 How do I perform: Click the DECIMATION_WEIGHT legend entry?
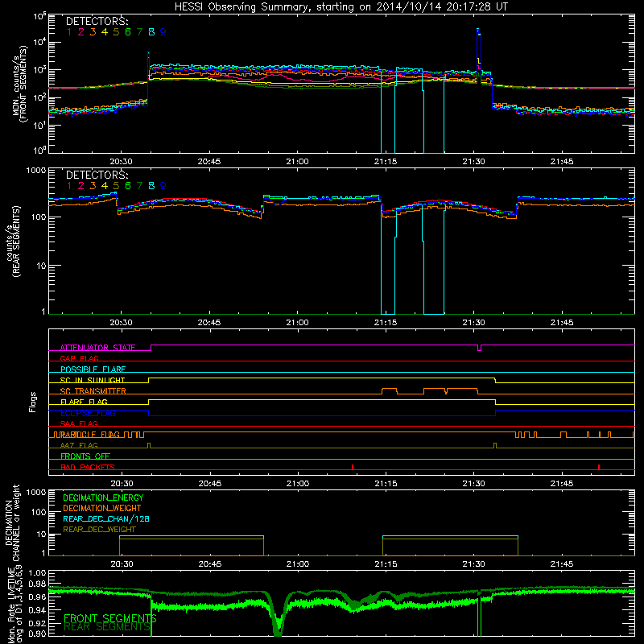click(102, 508)
